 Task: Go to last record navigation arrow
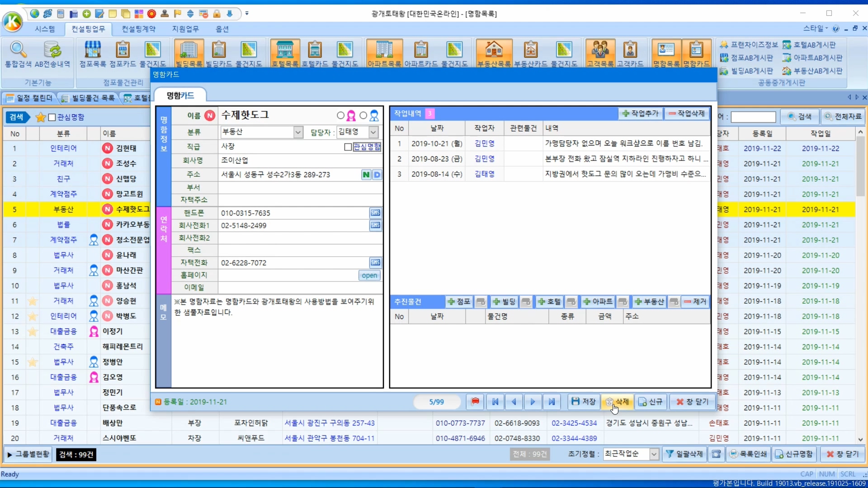552,402
